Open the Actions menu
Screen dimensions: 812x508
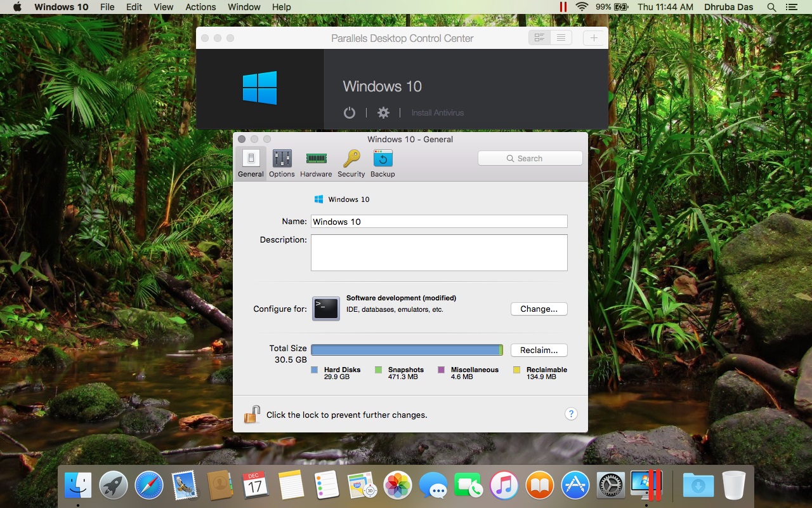click(200, 7)
